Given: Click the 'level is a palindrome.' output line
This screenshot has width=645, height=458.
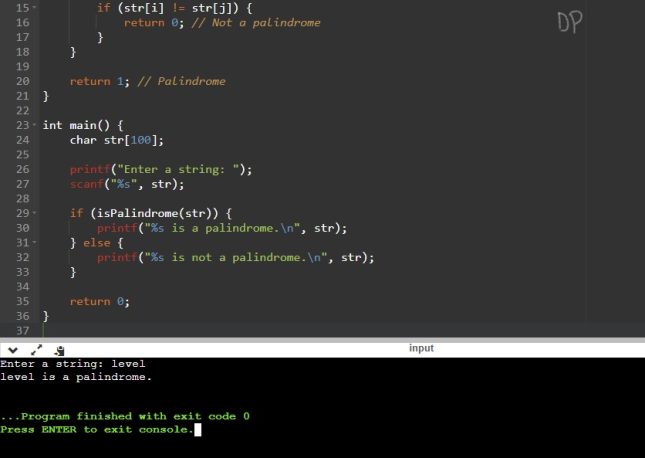Looking at the screenshot, I should (x=76, y=377).
